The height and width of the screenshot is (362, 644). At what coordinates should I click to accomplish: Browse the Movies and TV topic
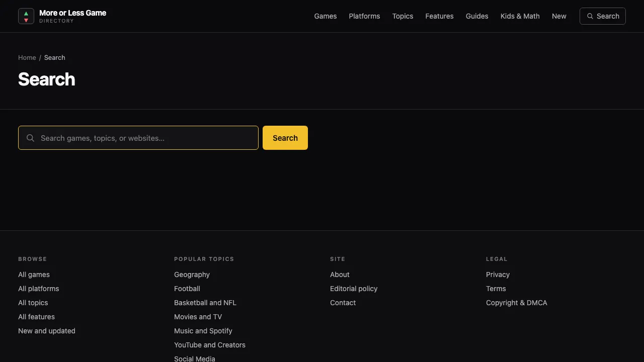pyautogui.click(x=198, y=317)
